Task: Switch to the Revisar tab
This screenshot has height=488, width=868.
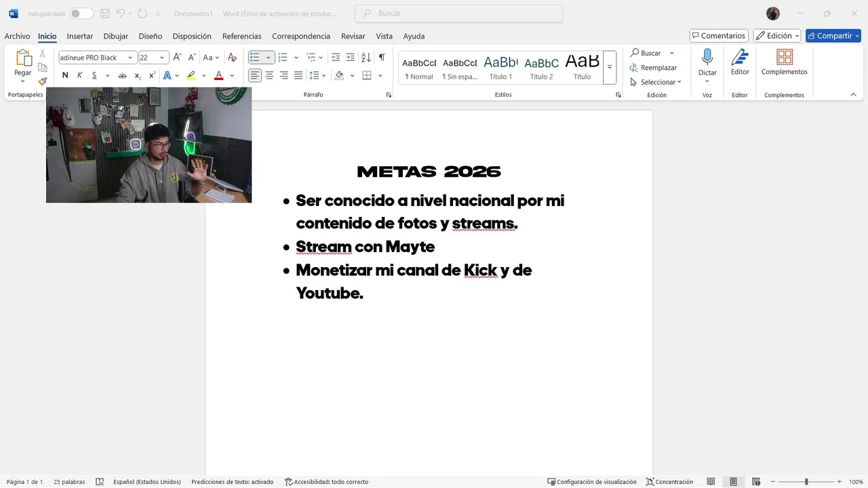Action: (353, 37)
